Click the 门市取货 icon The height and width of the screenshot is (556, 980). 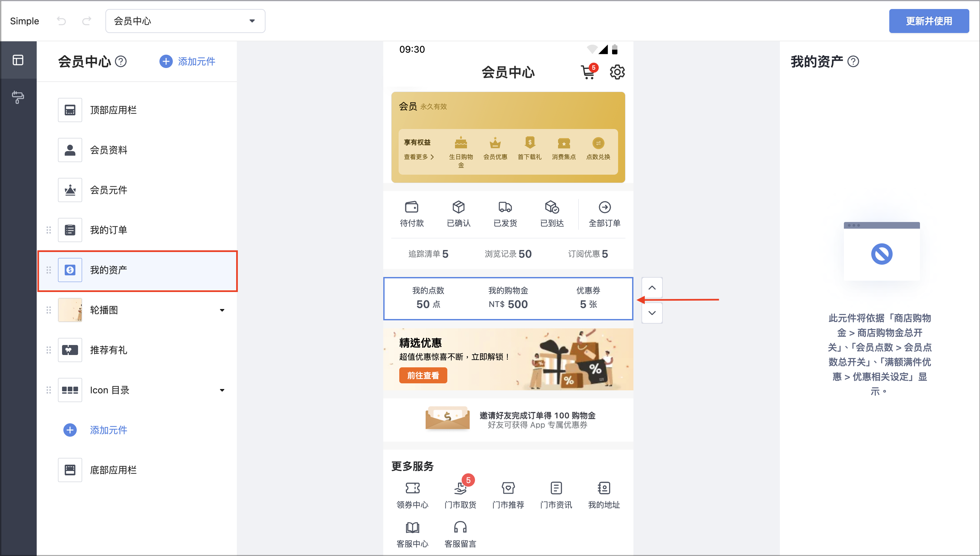(460, 488)
